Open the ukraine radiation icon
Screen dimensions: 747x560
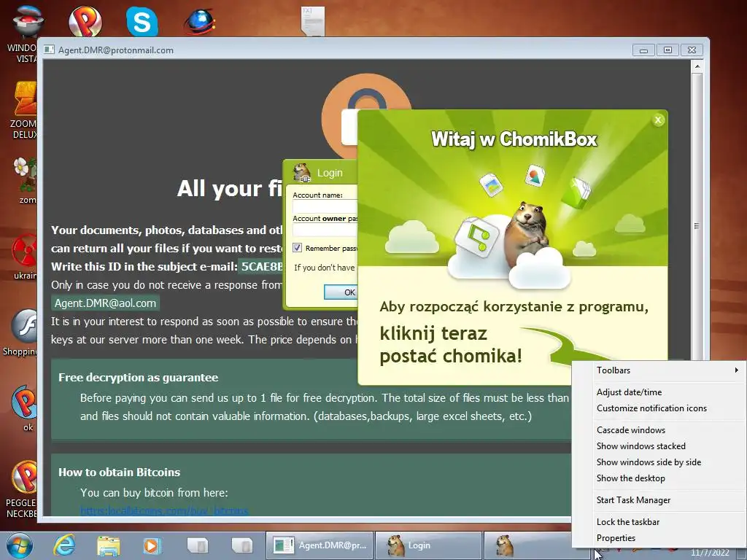point(25,256)
